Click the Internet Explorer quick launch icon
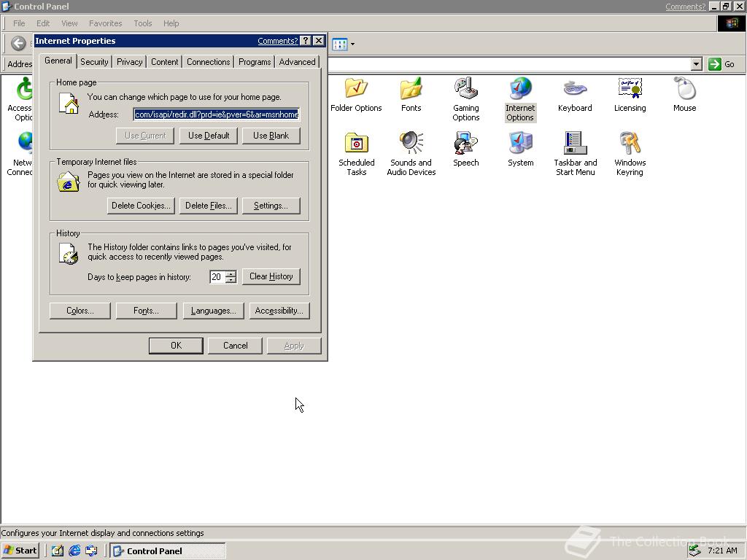The height and width of the screenshot is (560, 747). pos(74,551)
